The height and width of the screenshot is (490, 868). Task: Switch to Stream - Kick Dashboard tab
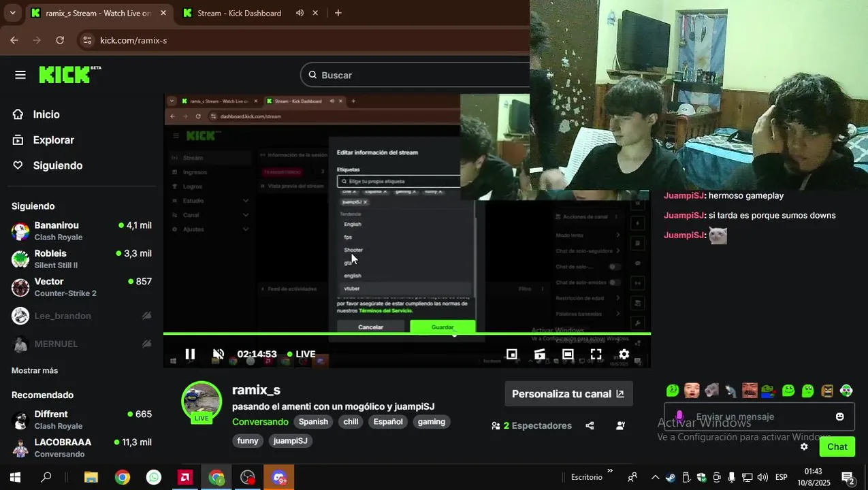tap(239, 13)
